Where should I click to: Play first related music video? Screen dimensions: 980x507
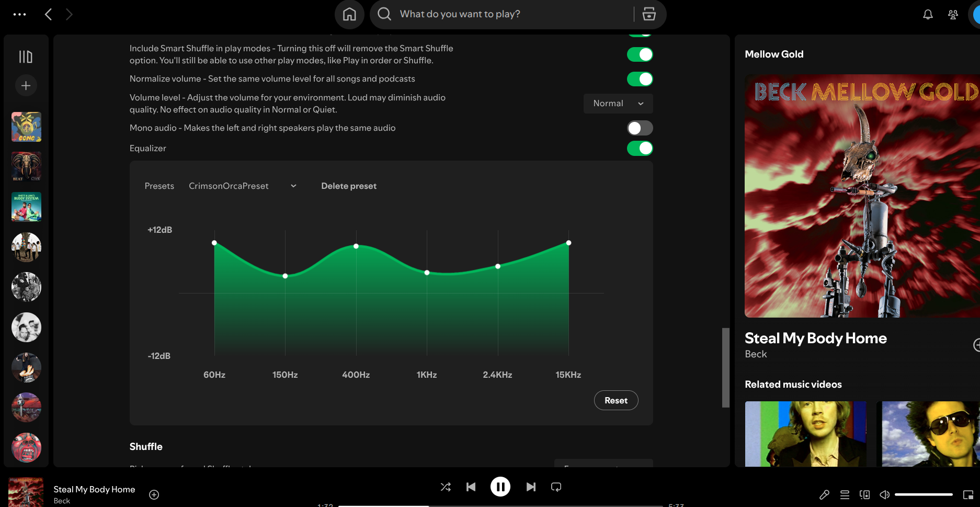[805, 434]
